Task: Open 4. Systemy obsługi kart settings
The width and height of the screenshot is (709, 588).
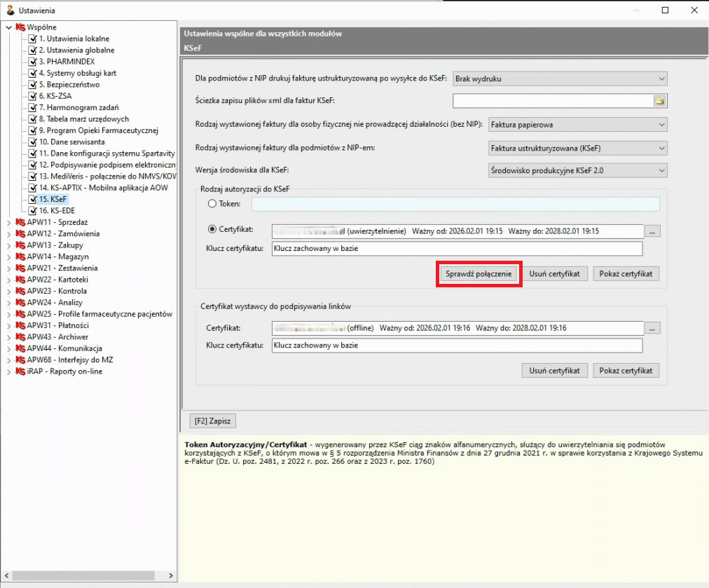Action: pos(77,73)
